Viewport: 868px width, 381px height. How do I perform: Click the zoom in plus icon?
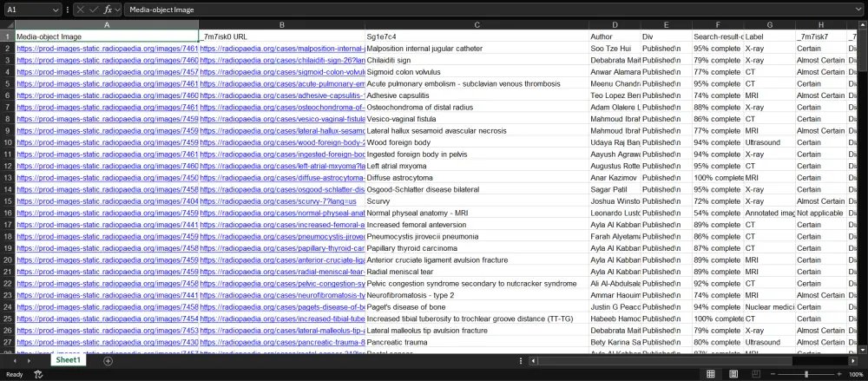tap(839, 374)
